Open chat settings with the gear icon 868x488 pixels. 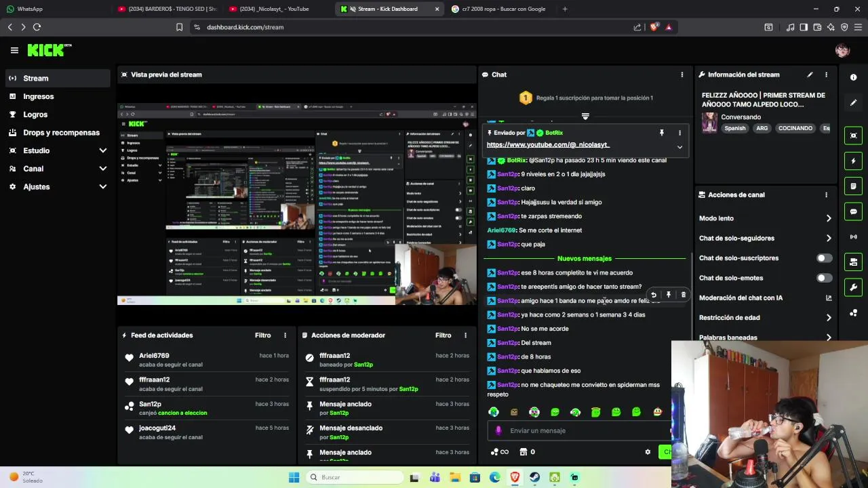click(648, 452)
